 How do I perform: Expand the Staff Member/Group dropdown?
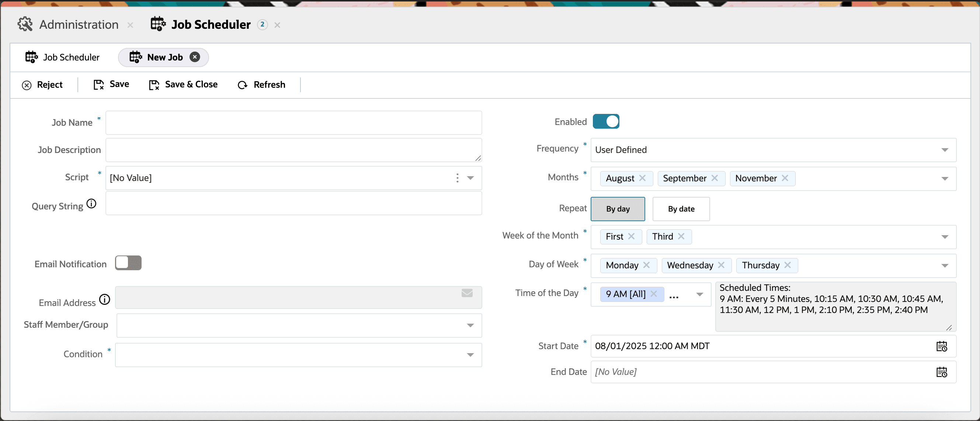[x=470, y=326]
